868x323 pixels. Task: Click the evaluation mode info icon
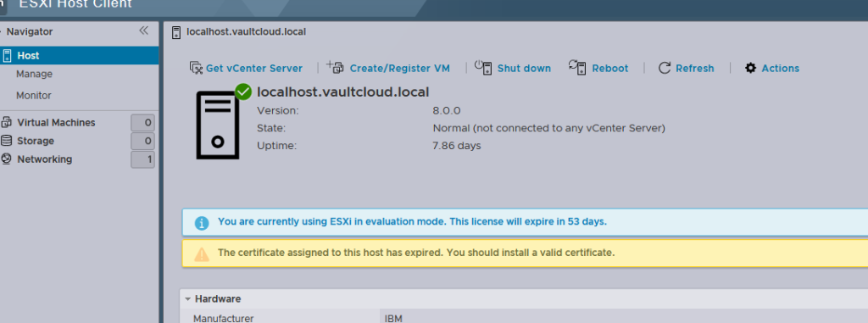(202, 223)
